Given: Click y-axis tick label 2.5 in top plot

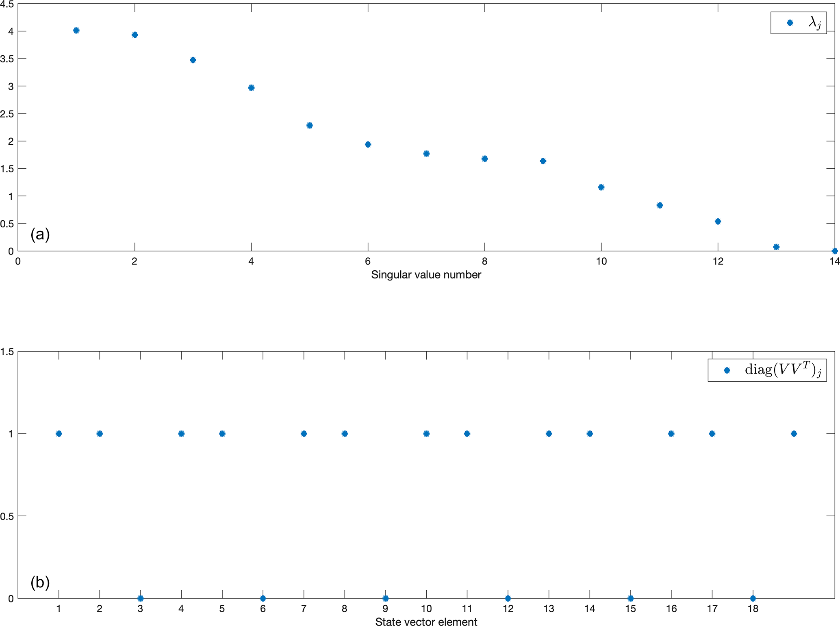Looking at the screenshot, I should (x=7, y=114).
